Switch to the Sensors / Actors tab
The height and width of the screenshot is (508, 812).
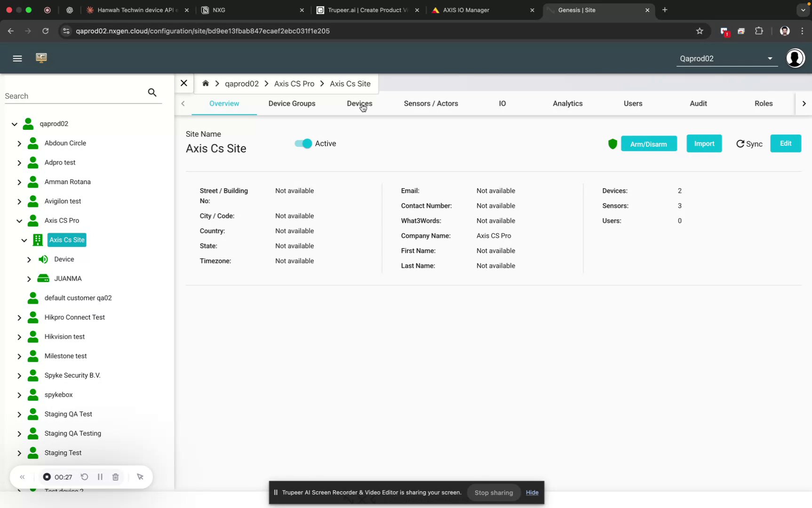coord(430,103)
